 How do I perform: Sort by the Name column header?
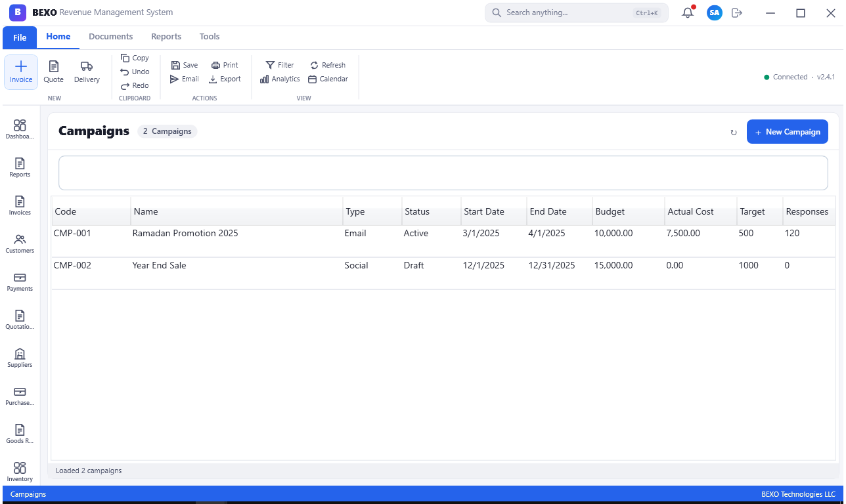coord(236,211)
